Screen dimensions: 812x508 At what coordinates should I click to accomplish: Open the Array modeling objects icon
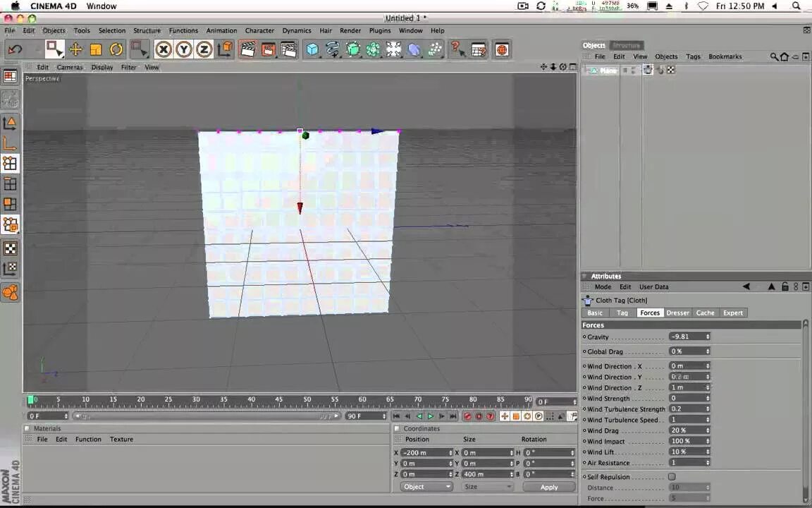[373, 49]
